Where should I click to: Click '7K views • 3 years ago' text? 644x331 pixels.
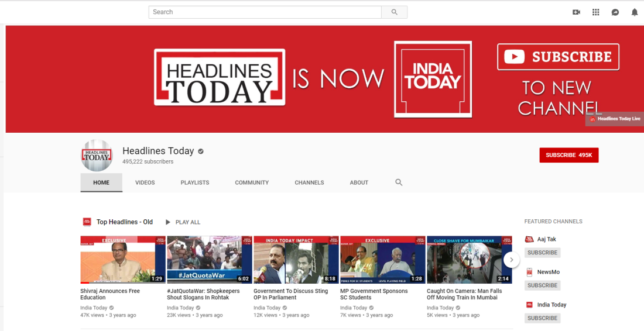[x=366, y=315]
